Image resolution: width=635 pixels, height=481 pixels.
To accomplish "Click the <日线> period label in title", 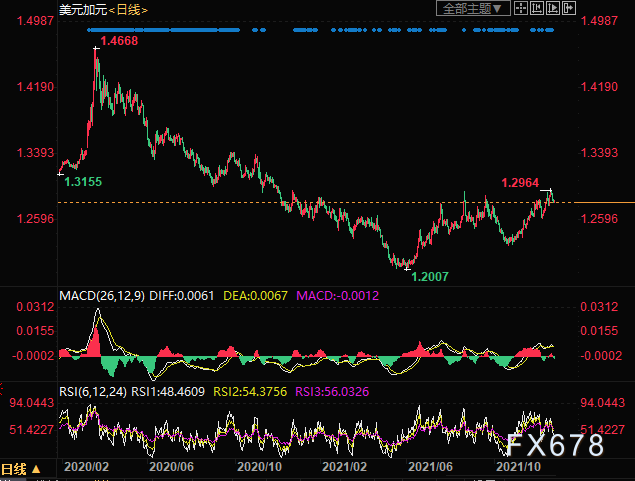I will [x=128, y=10].
